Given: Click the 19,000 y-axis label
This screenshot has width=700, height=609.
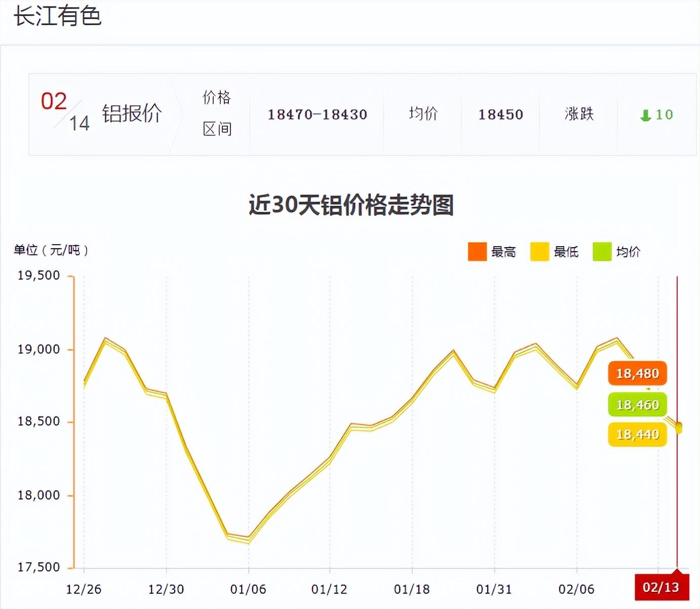Looking at the screenshot, I should [38, 350].
